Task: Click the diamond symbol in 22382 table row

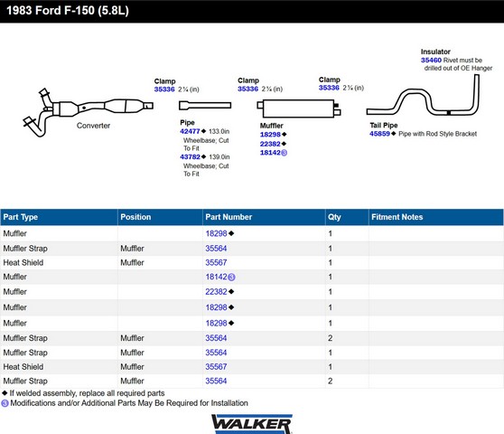Action: click(x=231, y=291)
